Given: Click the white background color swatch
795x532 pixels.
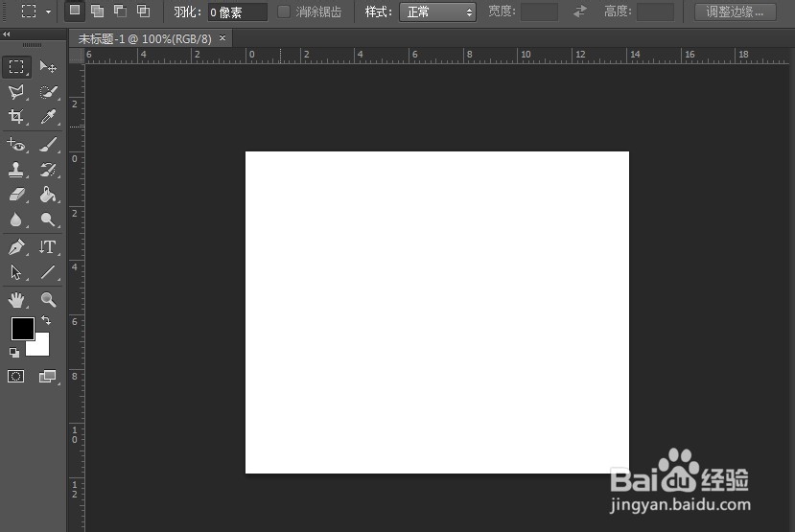Looking at the screenshot, I should pos(41,347).
